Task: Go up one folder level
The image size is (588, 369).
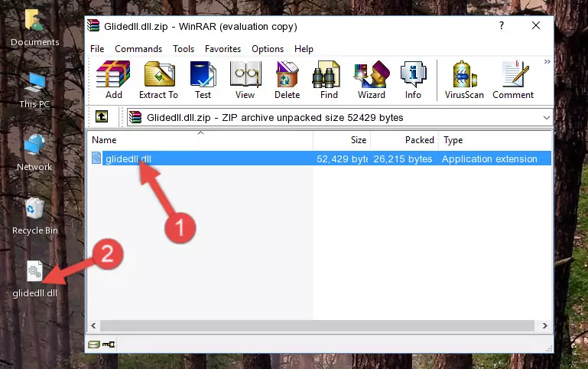Action: (x=102, y=116)
